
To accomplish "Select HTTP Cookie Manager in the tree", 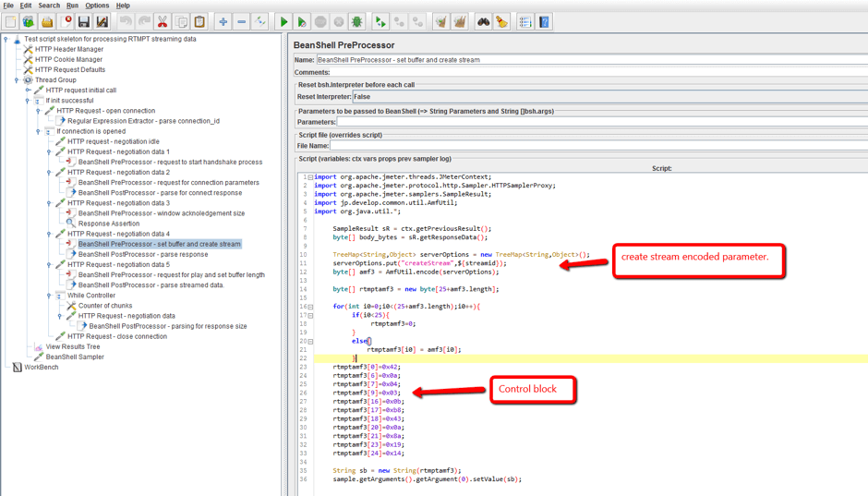I will [68, 59].
